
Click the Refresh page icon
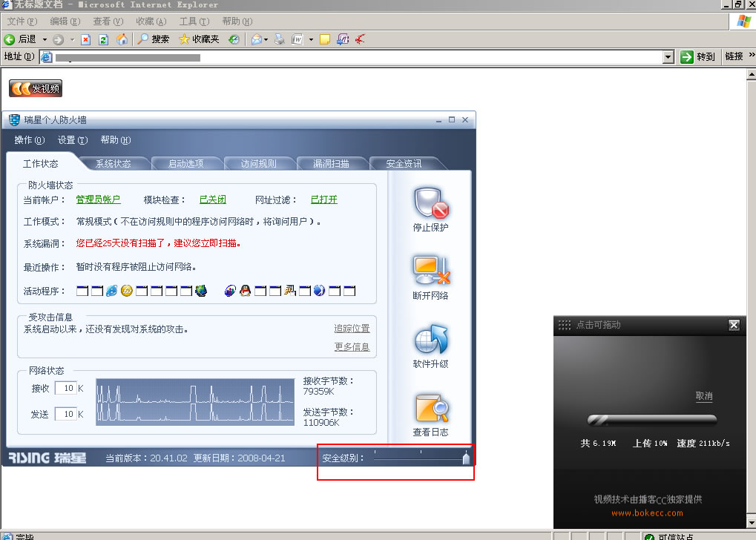[x=103, y=39]
